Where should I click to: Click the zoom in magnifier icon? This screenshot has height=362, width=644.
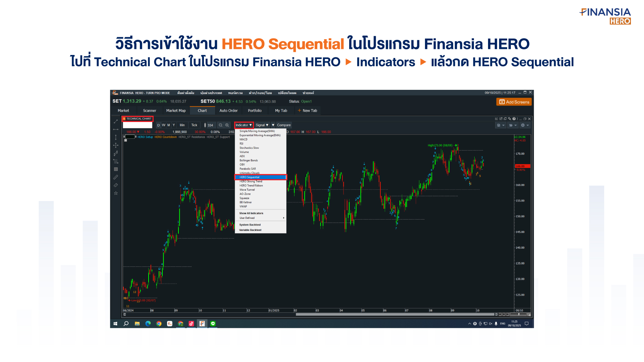pos(227,125)
